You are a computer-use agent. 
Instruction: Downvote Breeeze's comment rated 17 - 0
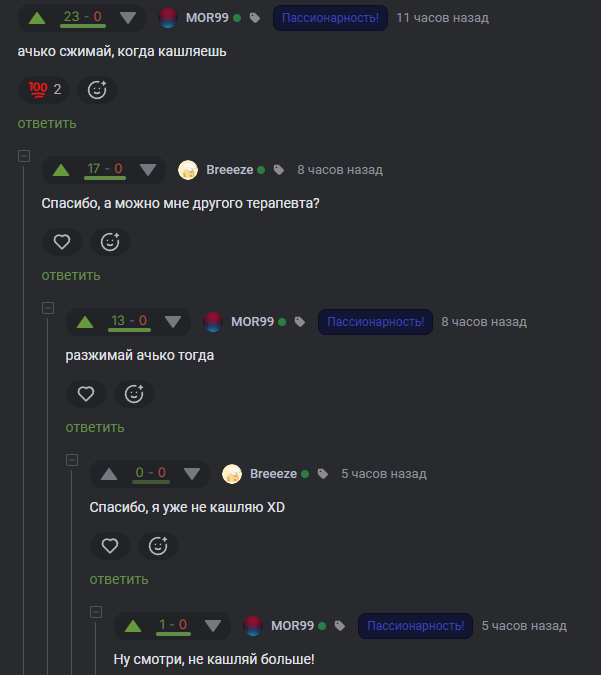point(148,170)
